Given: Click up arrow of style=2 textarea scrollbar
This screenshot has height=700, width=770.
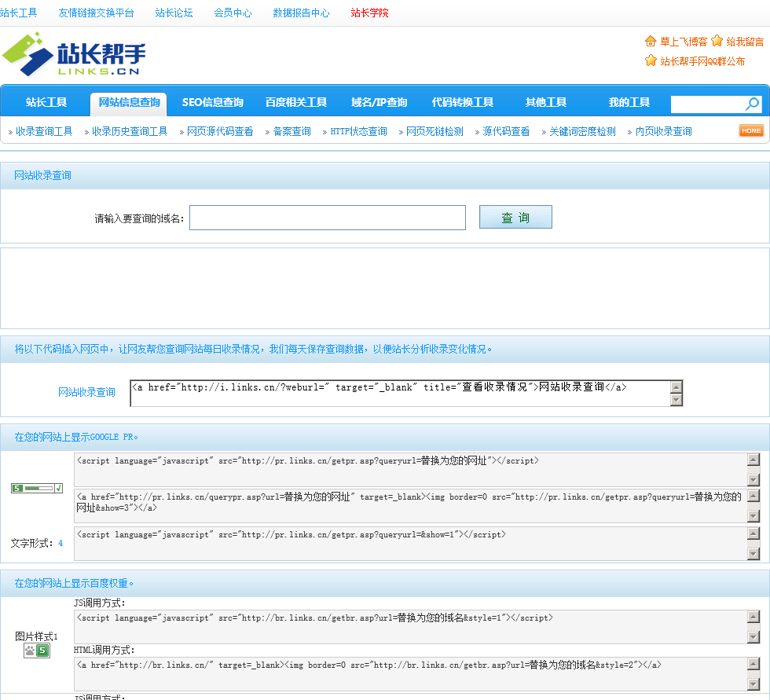Looking at the screenshot, I should [x=753, y=664].
